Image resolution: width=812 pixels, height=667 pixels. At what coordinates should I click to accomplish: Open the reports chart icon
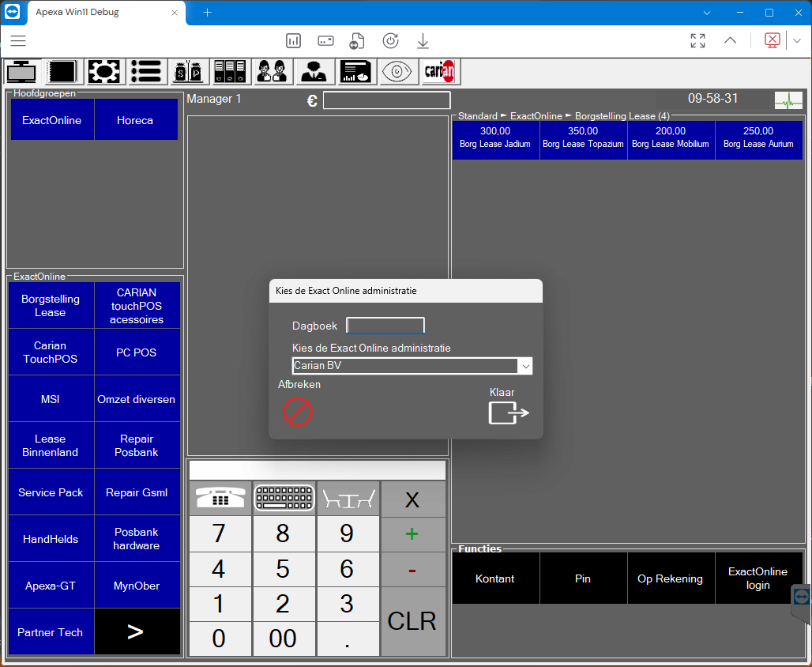click(x=355, y=71)
